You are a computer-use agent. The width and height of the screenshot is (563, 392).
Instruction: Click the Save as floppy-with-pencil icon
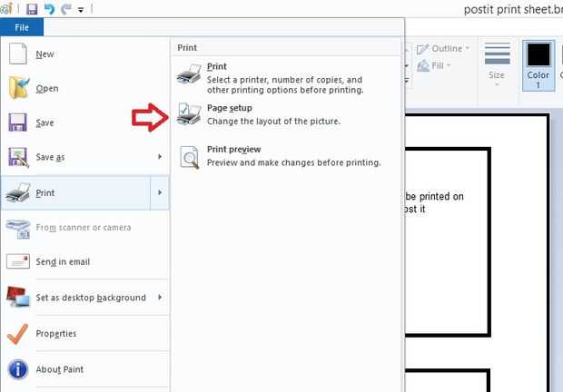18,158
